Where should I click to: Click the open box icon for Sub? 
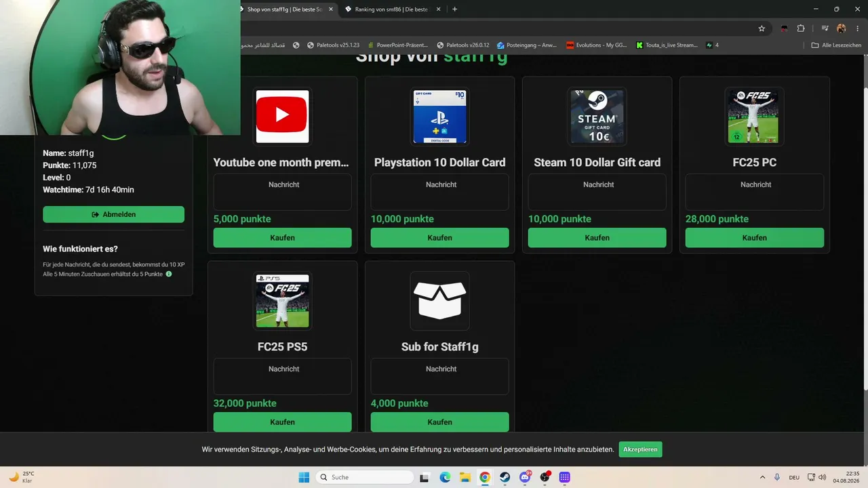pos(439,301)
